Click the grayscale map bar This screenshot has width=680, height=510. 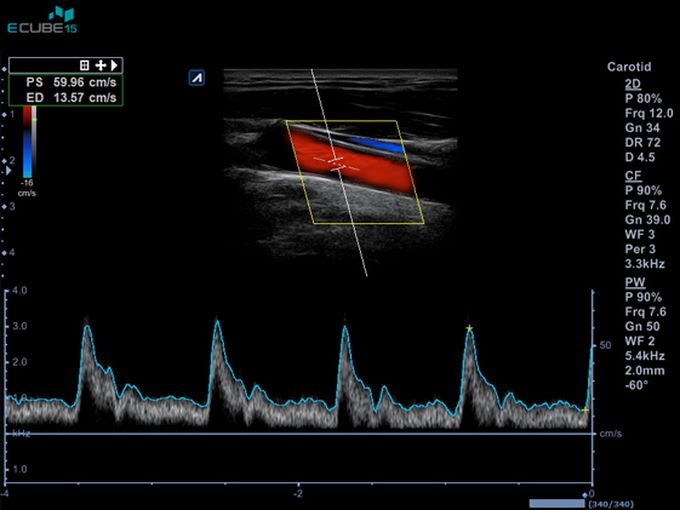point(36,138)
